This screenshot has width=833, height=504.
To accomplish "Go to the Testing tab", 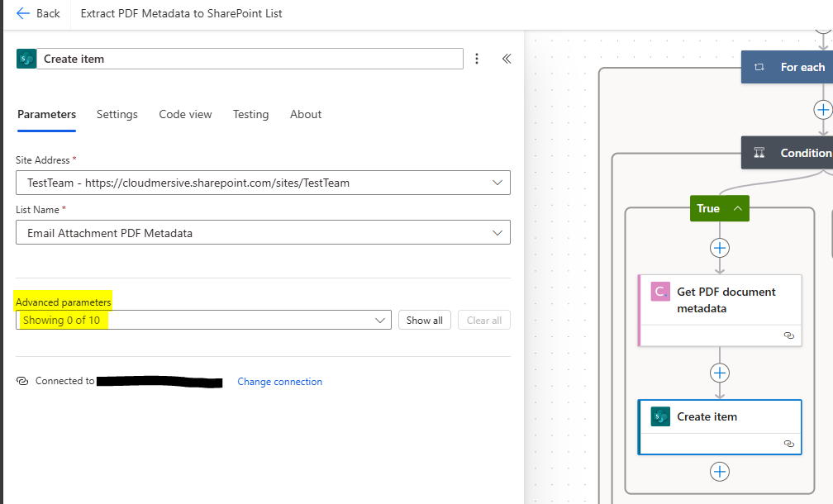I will [x=250, y=115].
